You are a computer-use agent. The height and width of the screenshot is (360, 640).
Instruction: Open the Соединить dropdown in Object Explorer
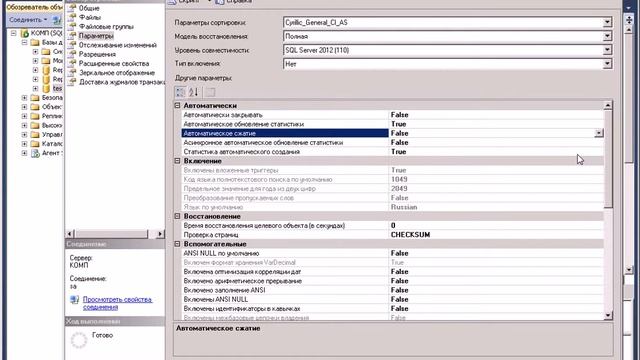coord(28,20)
